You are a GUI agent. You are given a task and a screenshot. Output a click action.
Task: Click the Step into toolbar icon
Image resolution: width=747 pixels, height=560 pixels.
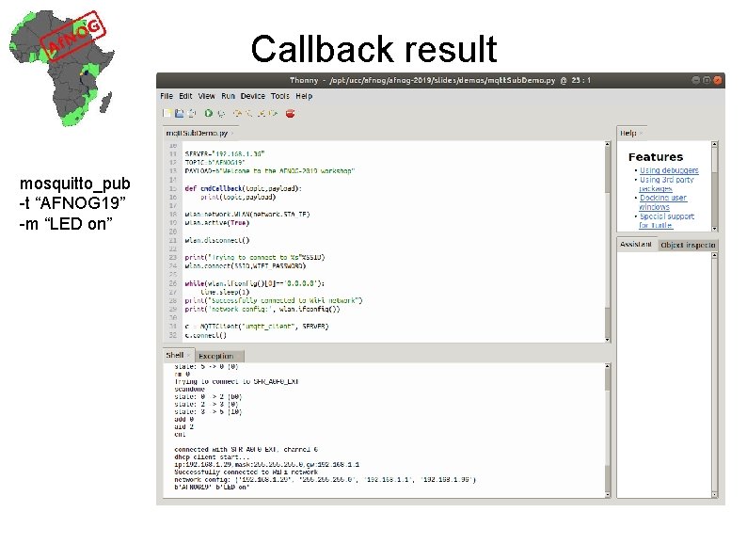click(x=249, y=114)
